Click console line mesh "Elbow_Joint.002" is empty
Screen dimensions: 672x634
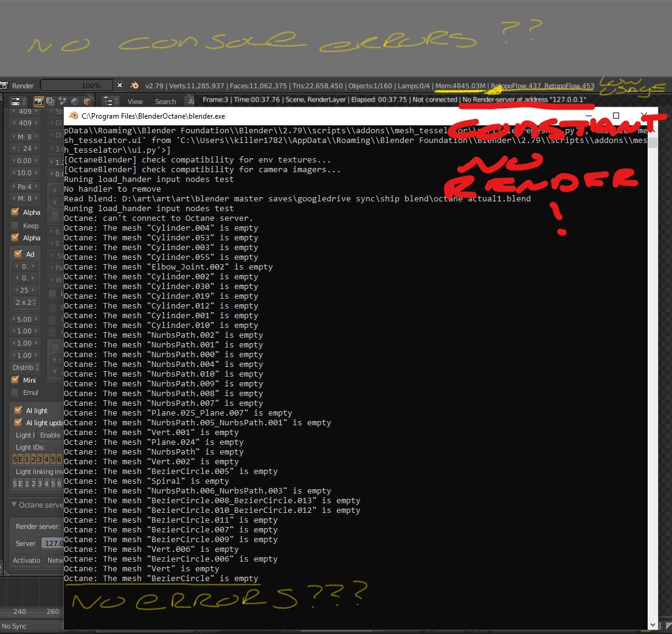tap(168, 267)
